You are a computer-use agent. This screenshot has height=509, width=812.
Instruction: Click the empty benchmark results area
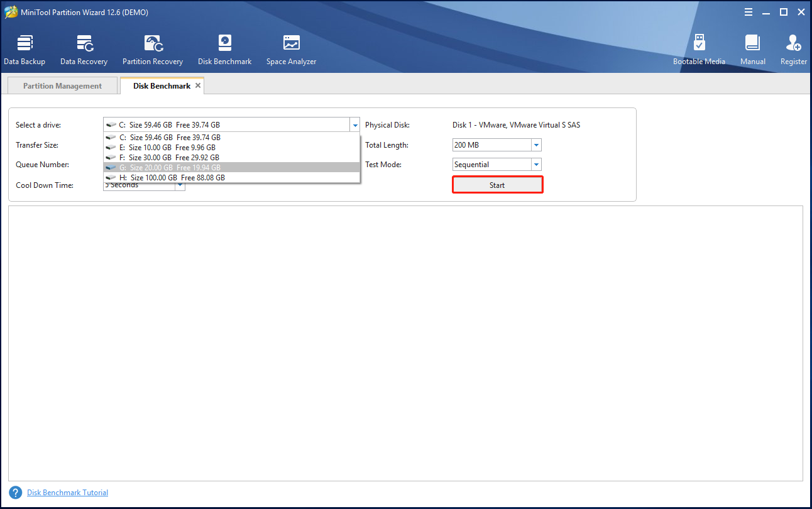[405, 343]
